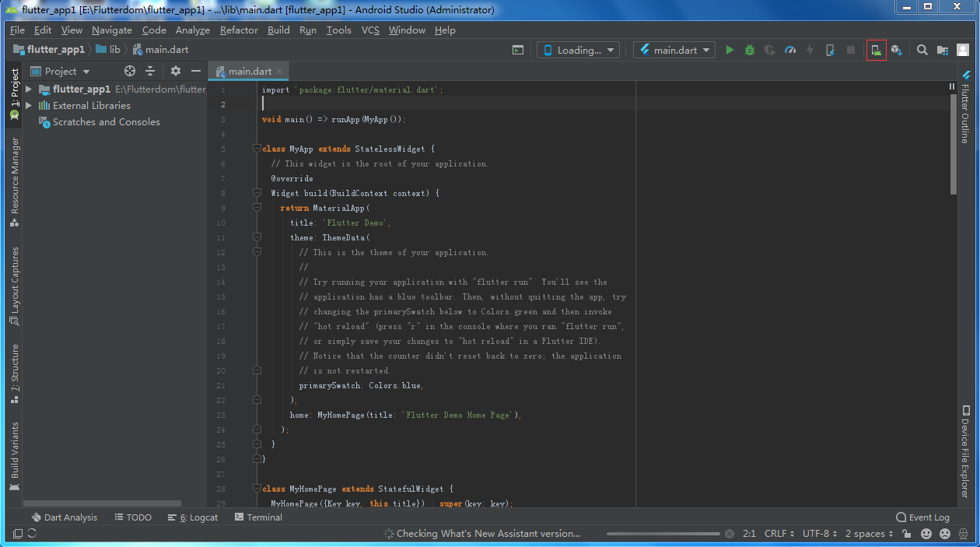The height and width of the screenshot is (547, 980).
Task: Open the Dart Analysis tool window
Action: [x=65, y=517]
